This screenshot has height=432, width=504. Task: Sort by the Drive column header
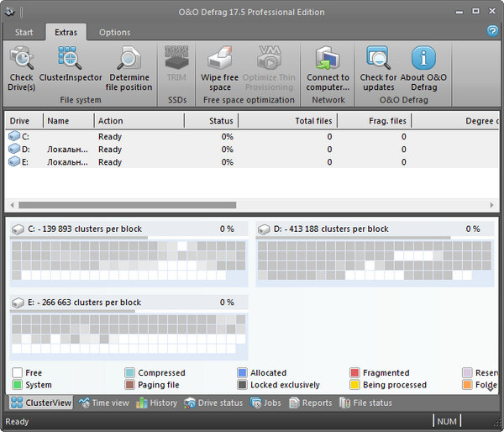point(24,121)
